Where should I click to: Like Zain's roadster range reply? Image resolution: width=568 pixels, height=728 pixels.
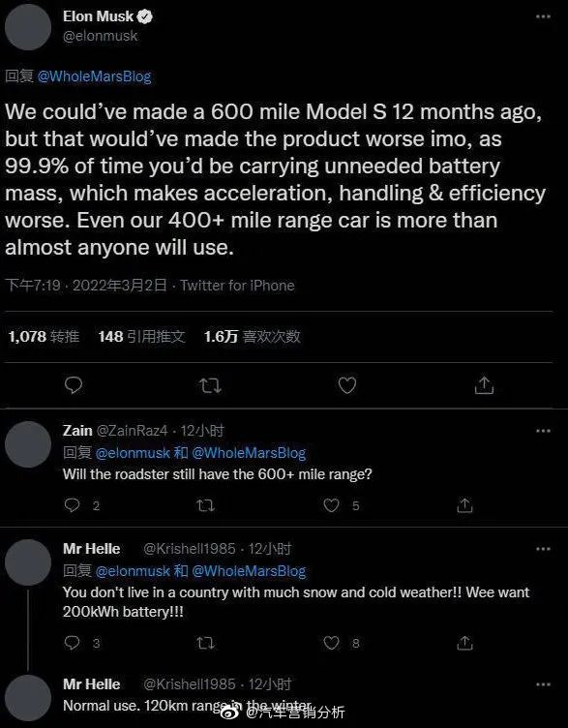point(331,505)
